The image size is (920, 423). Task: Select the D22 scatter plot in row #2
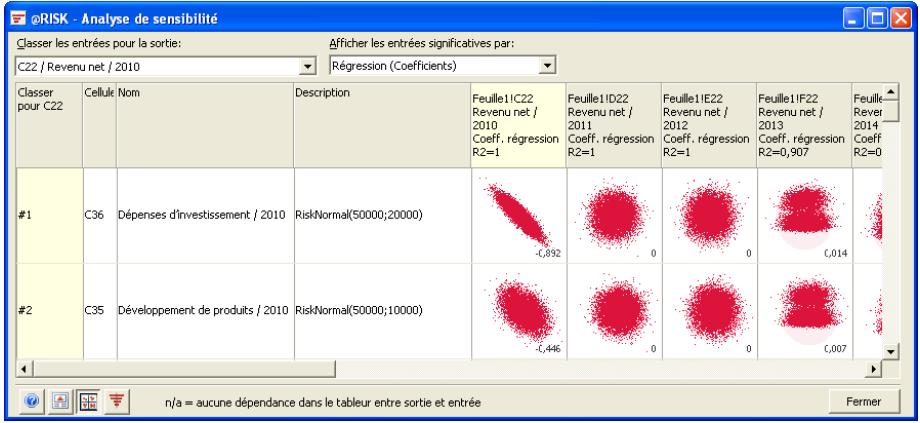pyautogui.click(x=614, y=311)
